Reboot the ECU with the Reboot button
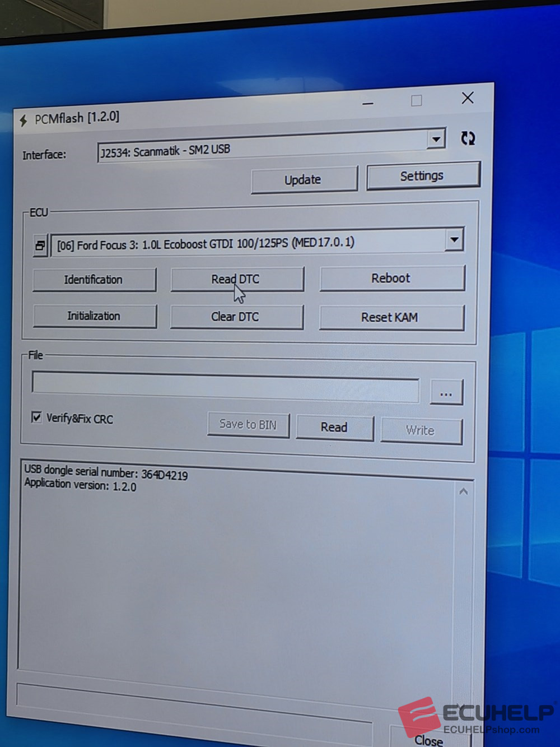The width and height of the screenshot is (560, 747). (x=391, y=279)
